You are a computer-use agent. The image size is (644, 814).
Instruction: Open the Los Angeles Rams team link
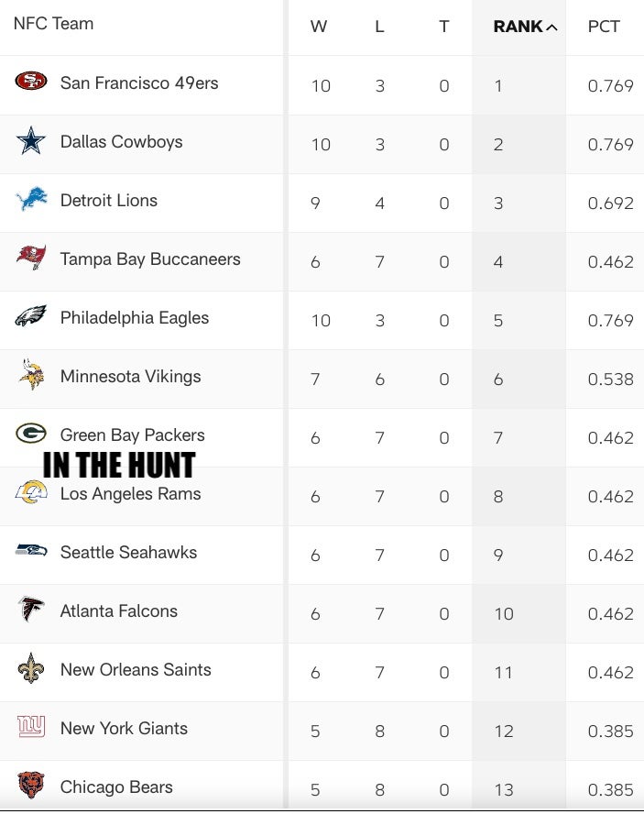[130, 494]
